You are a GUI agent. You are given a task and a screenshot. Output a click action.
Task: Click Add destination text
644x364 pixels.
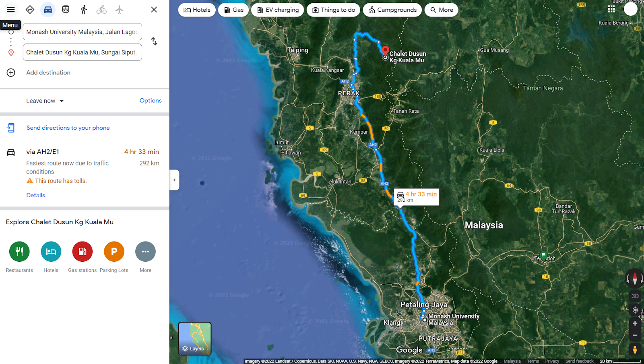48,72
